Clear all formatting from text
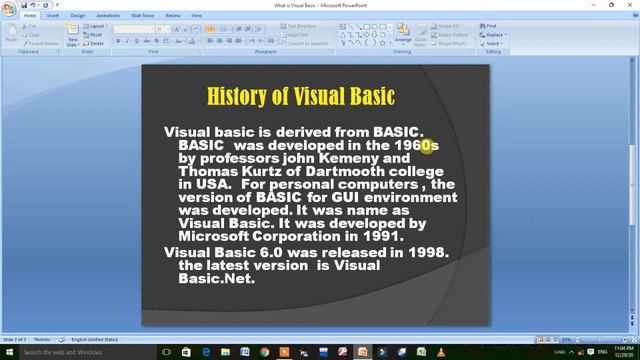The height and width of the screenshot is (360, 640). (x=196, y=29)
